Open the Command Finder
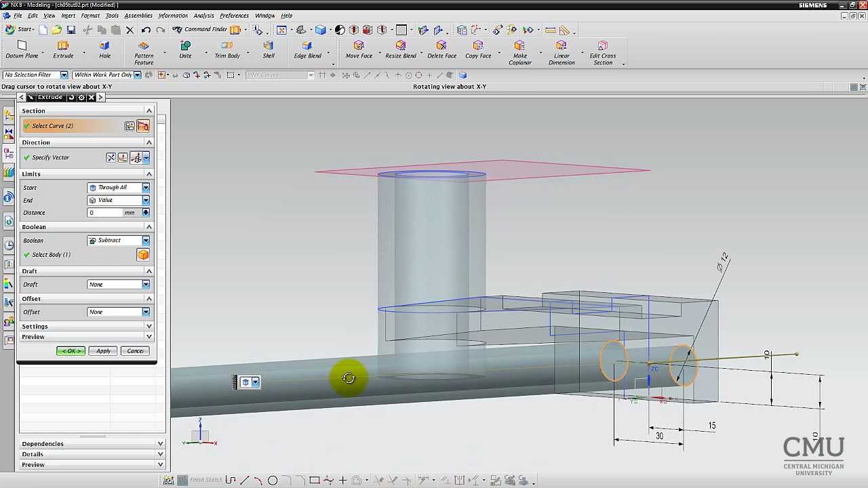The image size is (868, 488). point(200,30)
